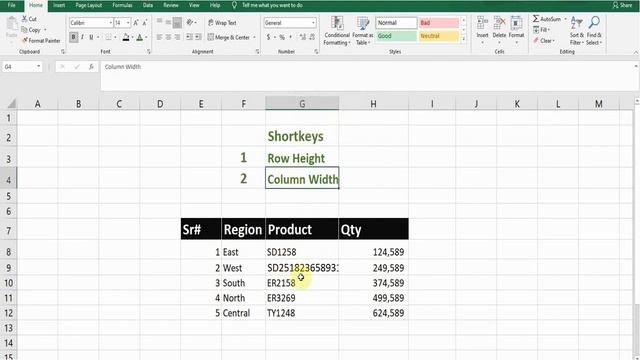
Task: Toggle Wrap Text
Action: (x=222, y=23)
